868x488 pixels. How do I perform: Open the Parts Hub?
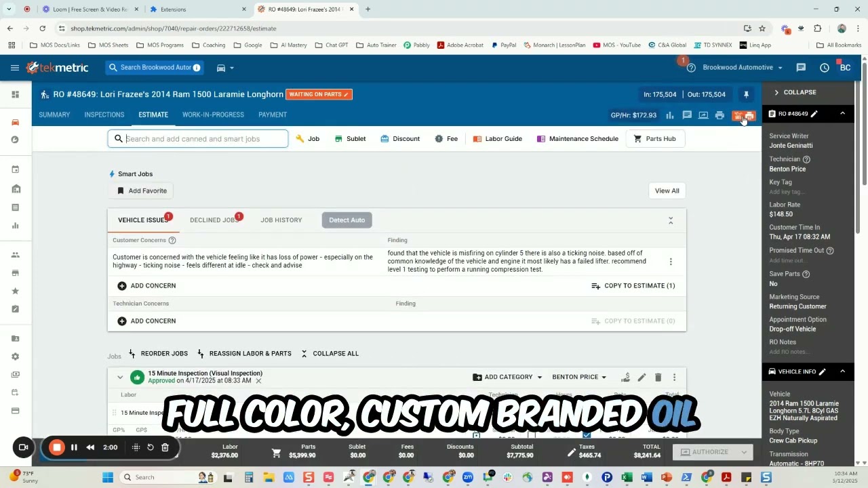click(x=654, y=139)
